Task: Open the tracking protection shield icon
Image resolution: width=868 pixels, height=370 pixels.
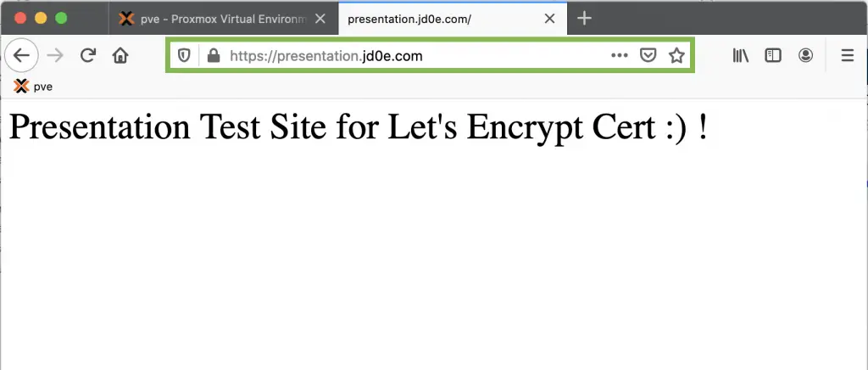Action: click(184, 55)
